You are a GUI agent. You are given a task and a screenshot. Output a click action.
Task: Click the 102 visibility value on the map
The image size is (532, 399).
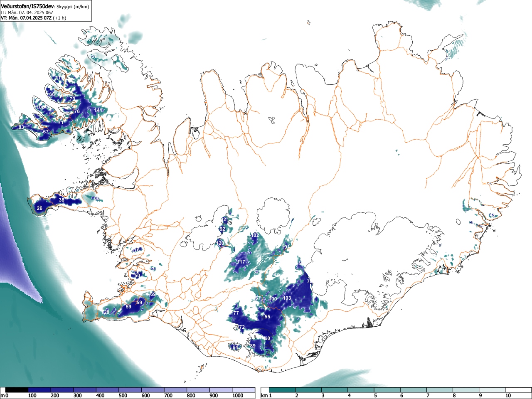(x=255, y=235)
